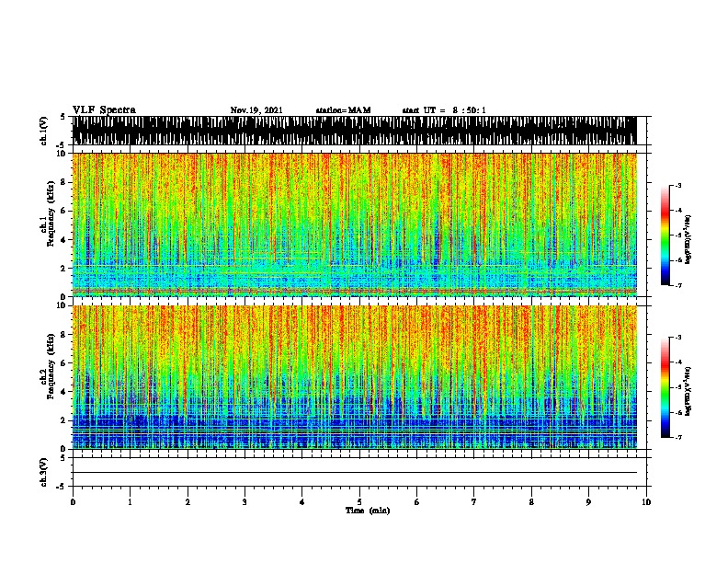Click the "5" tick on ch.1(V) axis
The image size is (728, 563).
[63, 117]
